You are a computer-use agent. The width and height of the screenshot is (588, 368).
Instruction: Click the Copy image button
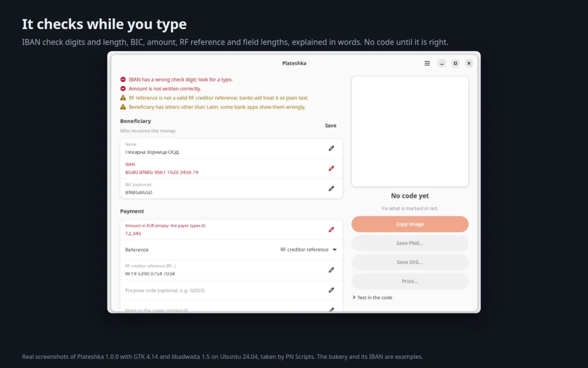tap(410, 224)
